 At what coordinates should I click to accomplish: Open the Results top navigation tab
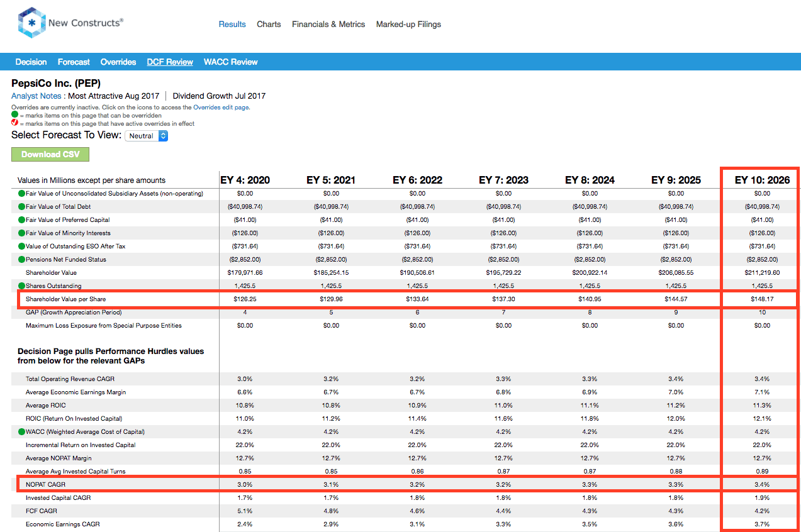[232, 24]
